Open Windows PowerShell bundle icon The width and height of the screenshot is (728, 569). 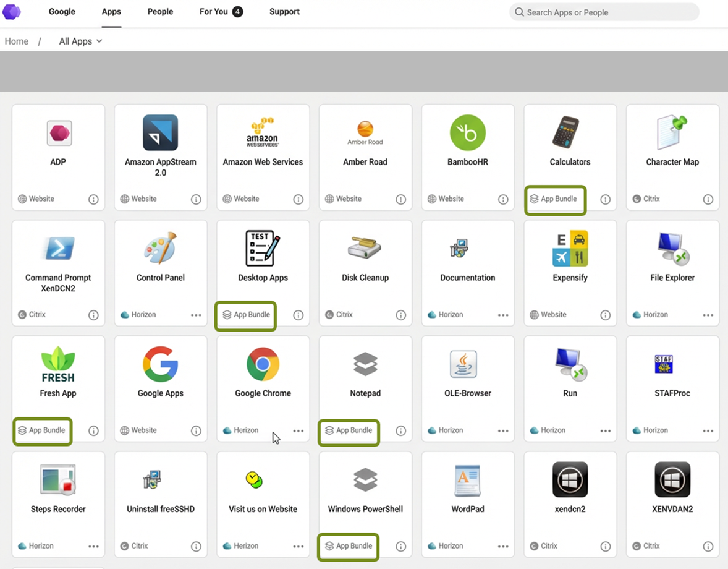tap(365, 479)
